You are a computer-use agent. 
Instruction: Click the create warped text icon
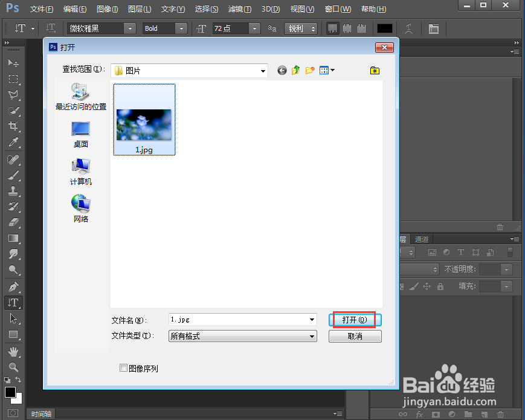pyautogui.click(x=408, y=29)
